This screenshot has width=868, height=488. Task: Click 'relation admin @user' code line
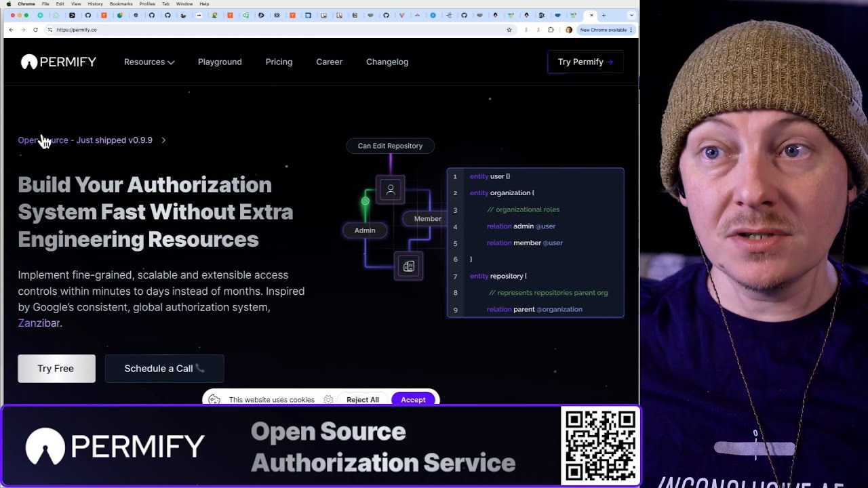521,226
